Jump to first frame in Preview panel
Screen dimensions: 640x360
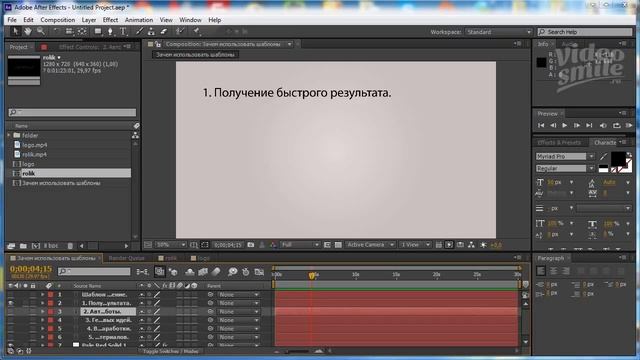[x=541, y=125]
